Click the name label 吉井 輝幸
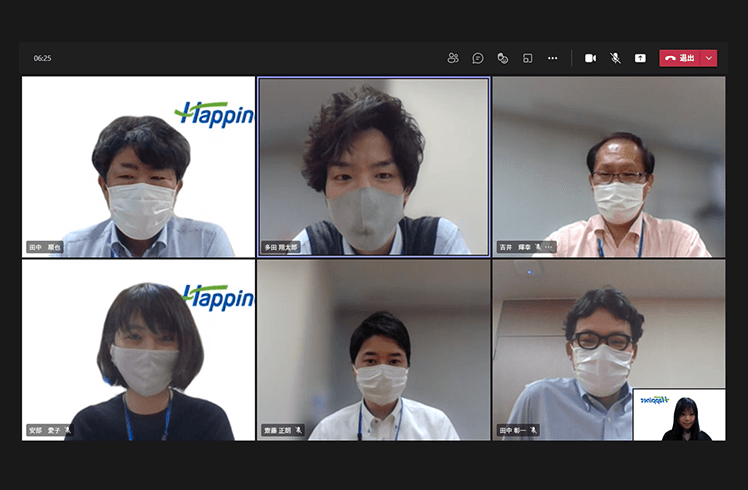Viewport: 748px width, 490px height. (515, 247)
